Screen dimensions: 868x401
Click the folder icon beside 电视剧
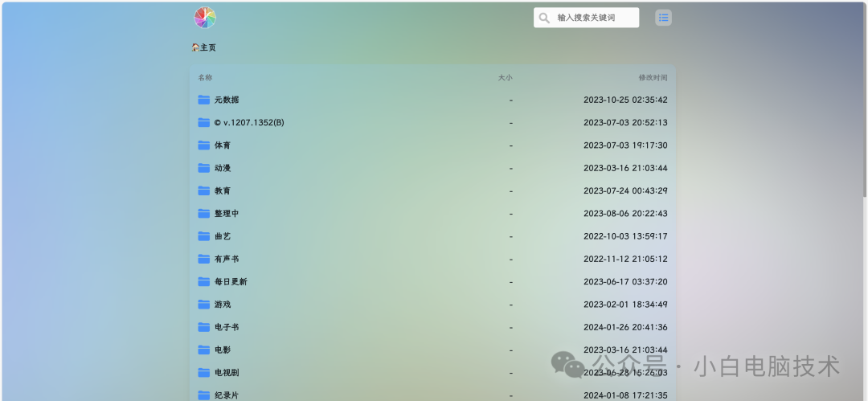pos(203,372)
